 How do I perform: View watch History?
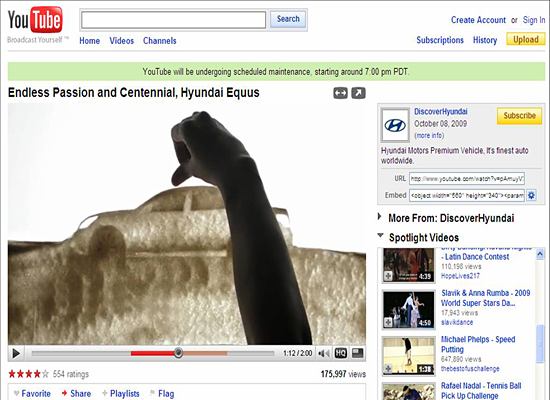pyautogui.click(x=485, y=40)
